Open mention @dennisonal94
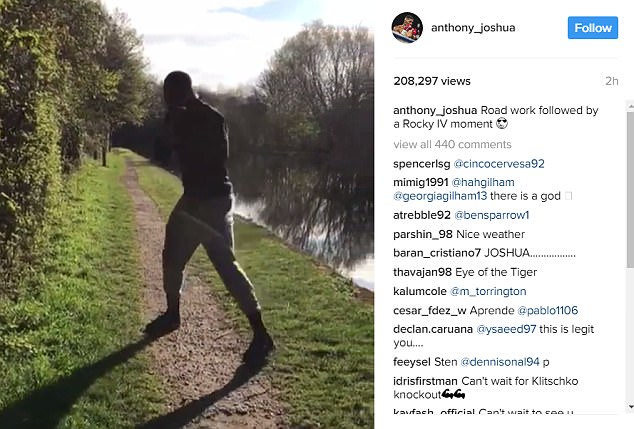634x429 pixels. tap(500, 362)
